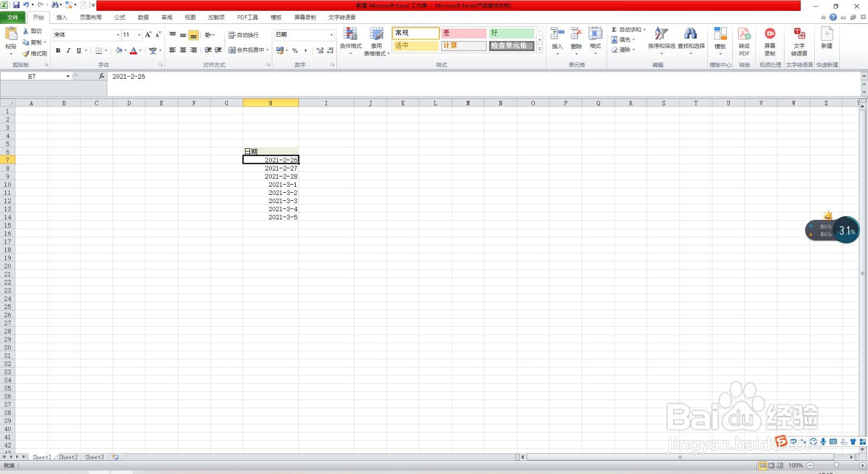
Task: Open Format as Table (套用表格格式)
Action: point(376,41)
